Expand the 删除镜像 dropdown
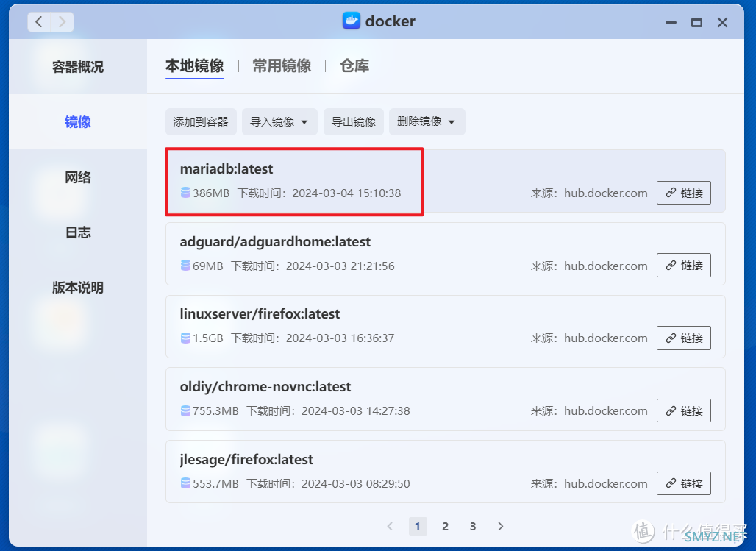The height and width of the screenshot is (551, 756). coord(427,121)
